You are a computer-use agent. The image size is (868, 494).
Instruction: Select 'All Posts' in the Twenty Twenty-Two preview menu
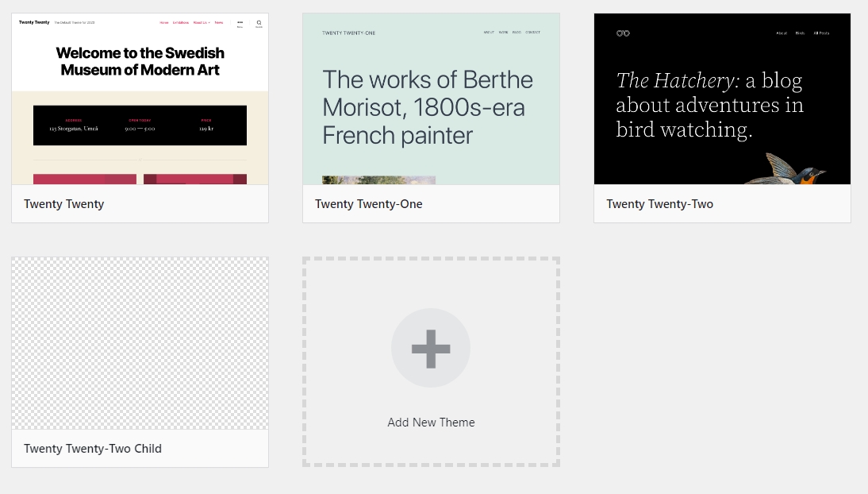[821, 33]
